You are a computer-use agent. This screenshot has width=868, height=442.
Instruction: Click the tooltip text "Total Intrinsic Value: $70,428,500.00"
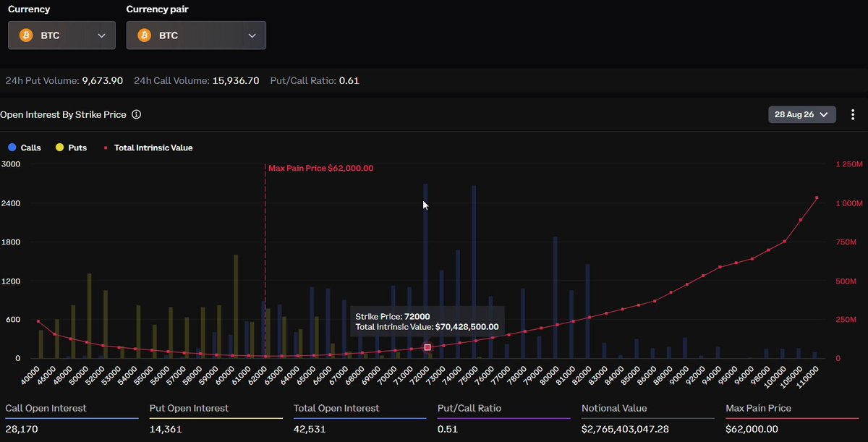point(427,327)
